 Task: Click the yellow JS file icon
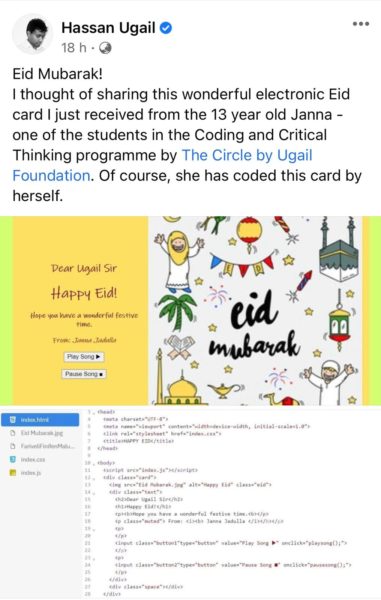pos(12,473)
